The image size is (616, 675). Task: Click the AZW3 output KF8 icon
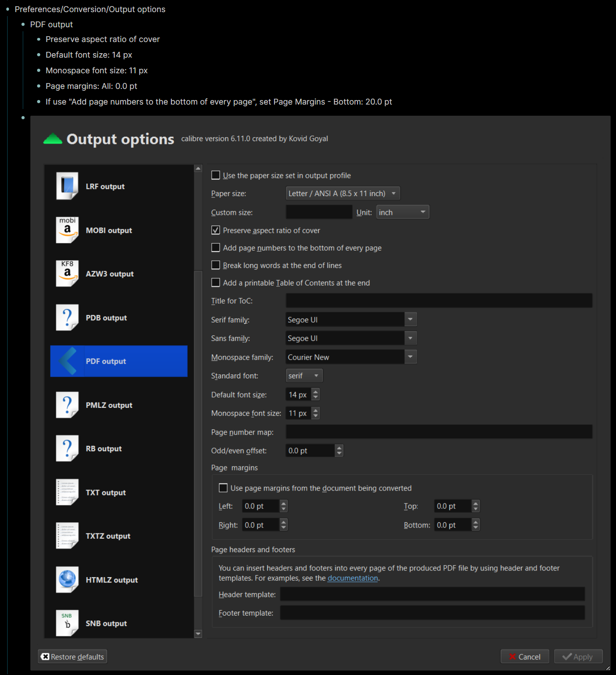pyautogui.click(x=67, y=273)
